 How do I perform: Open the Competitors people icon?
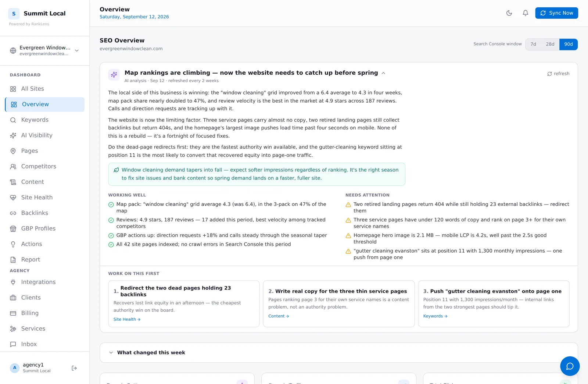(13, 166)
